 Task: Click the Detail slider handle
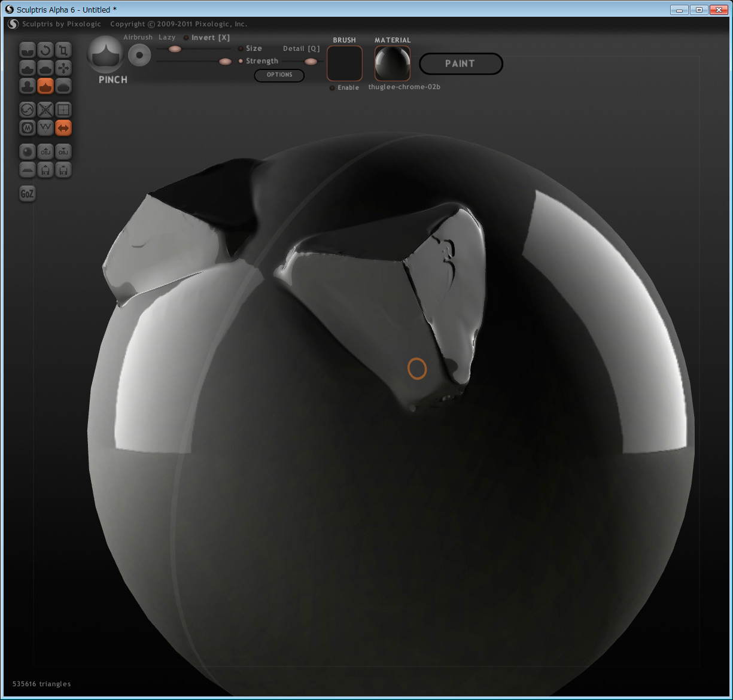(x=311, y=61)
